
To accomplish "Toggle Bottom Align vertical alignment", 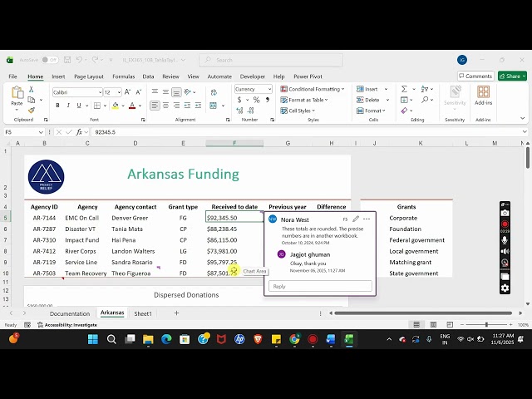I will [176, 92].
